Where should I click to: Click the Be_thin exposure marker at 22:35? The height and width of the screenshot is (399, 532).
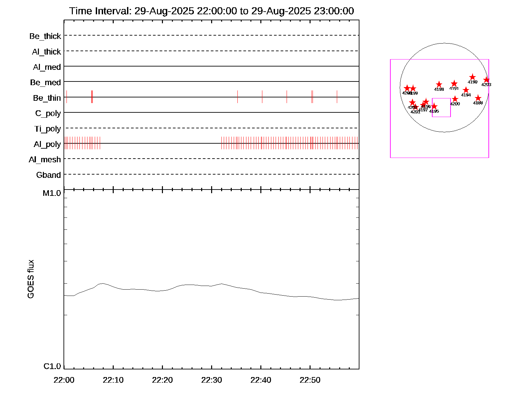click(237, 97)
